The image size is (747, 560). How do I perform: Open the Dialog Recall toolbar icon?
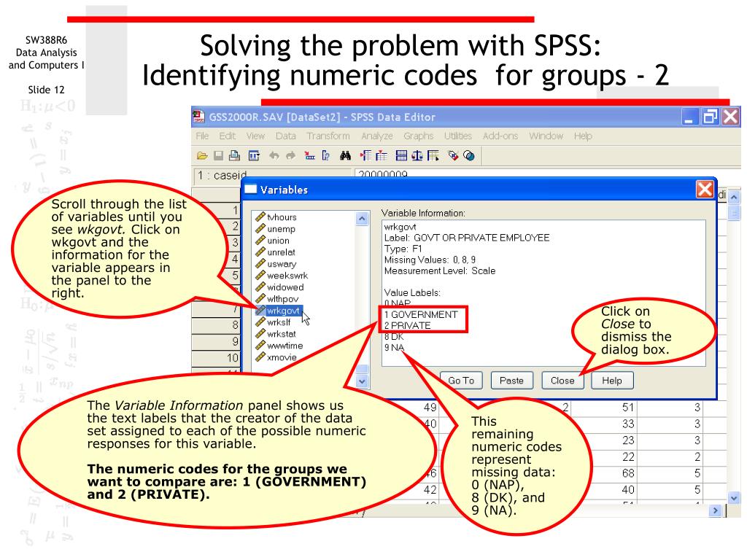tap(254, 156)
